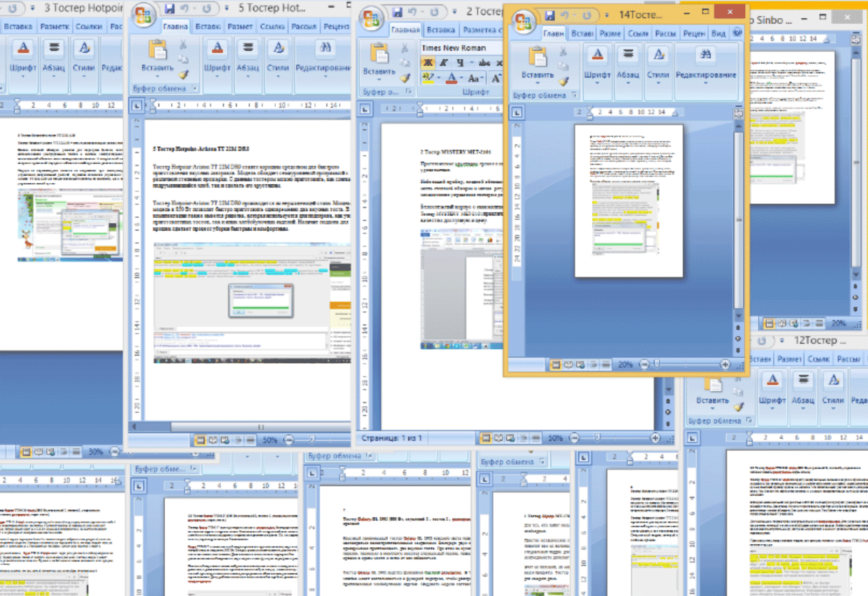This screenshot has height=596, width=868.
Task: Toggle italic К in 2 Тостер window
Action: tap(443, 63)
